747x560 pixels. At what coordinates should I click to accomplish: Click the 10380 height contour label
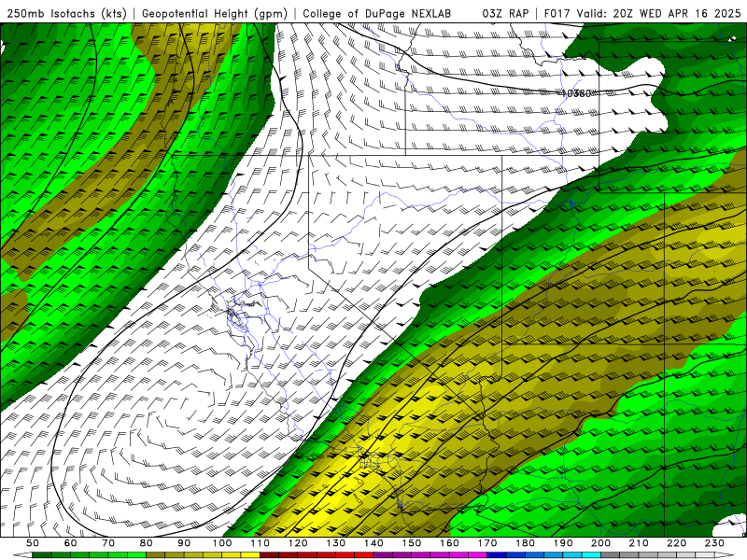click(x=576, y=93)
